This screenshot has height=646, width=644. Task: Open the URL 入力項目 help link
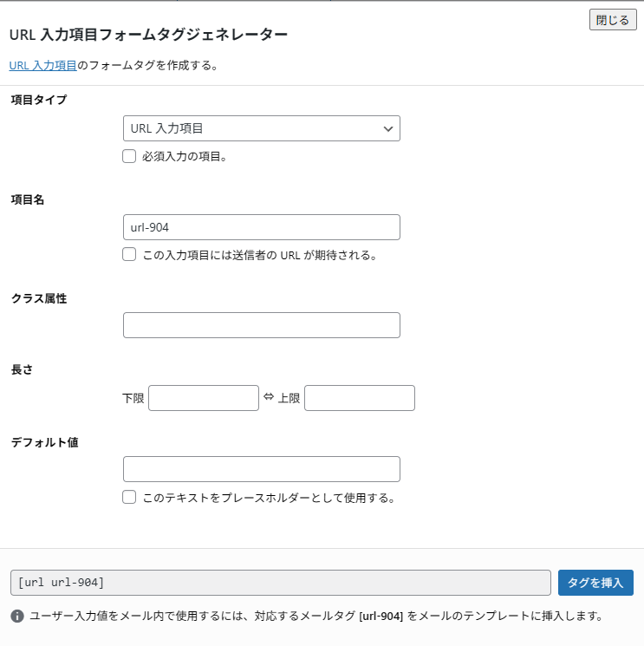(x=42, y=65)
